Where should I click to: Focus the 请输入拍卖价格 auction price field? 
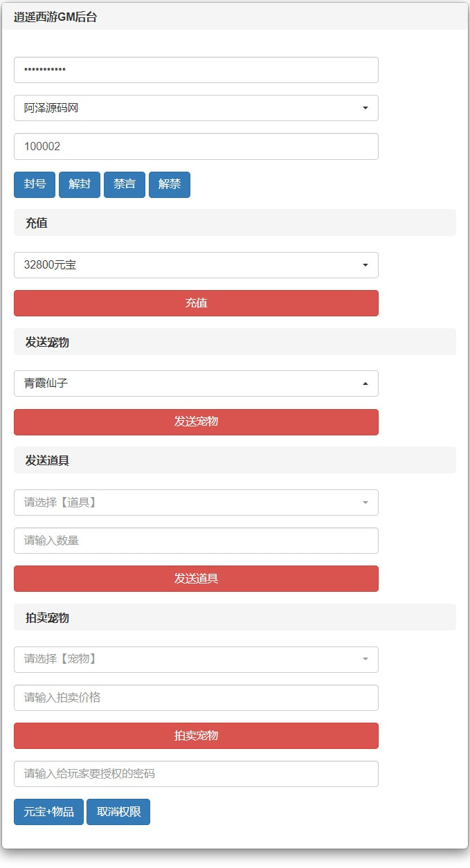click(x=196, y=698)
